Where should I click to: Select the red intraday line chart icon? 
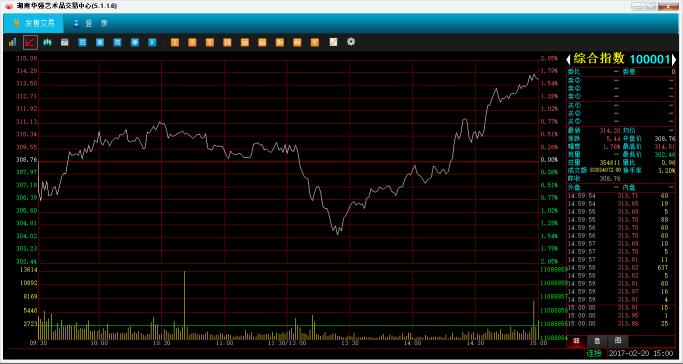[x=30, y=42]
